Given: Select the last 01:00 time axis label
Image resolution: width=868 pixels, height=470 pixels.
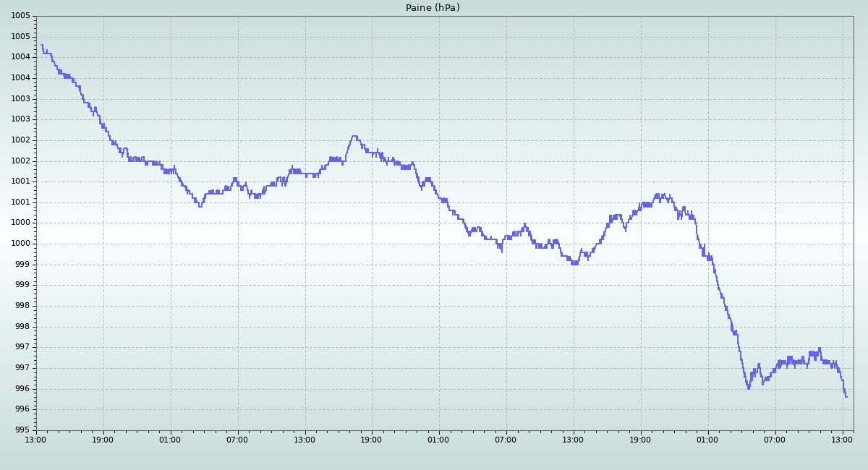Looking at the screenshot, I should click(x=707, y=440).
